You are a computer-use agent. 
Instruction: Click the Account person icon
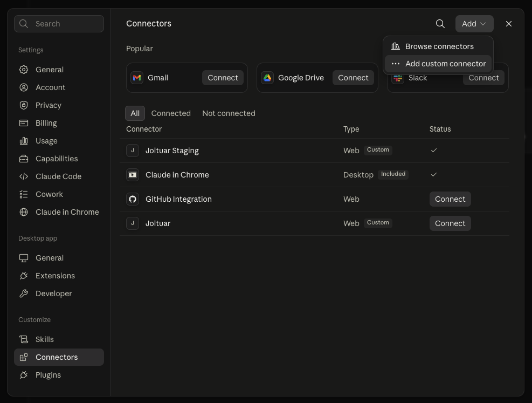coord(24,87)
